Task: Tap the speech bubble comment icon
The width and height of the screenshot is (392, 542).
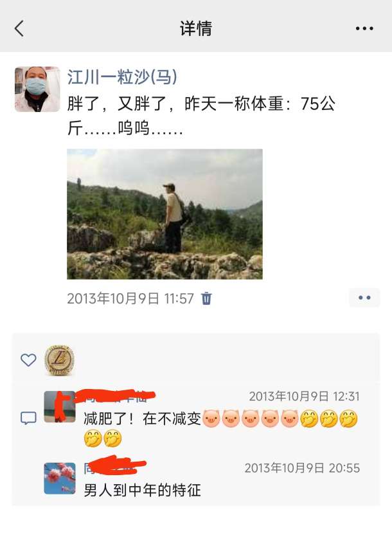Action: tap(28, 419)
